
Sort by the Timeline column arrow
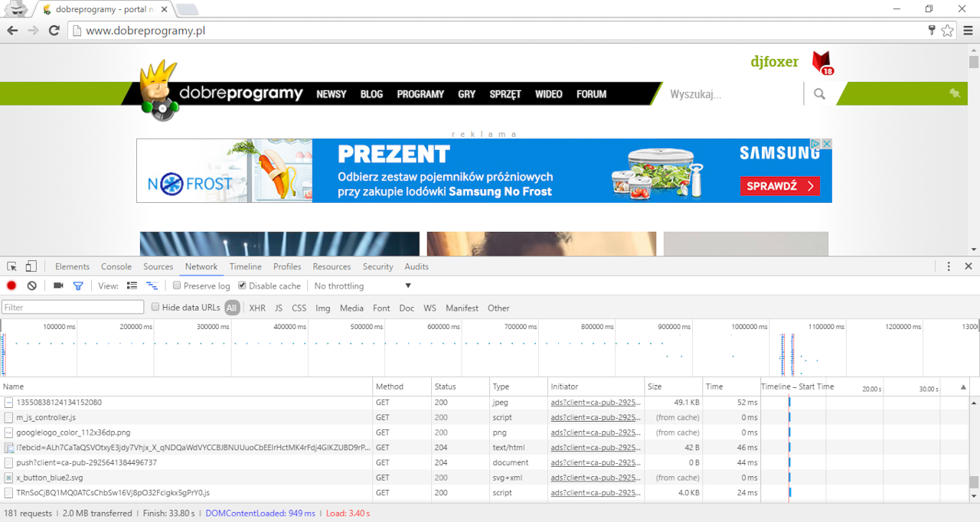pos(964,387)
